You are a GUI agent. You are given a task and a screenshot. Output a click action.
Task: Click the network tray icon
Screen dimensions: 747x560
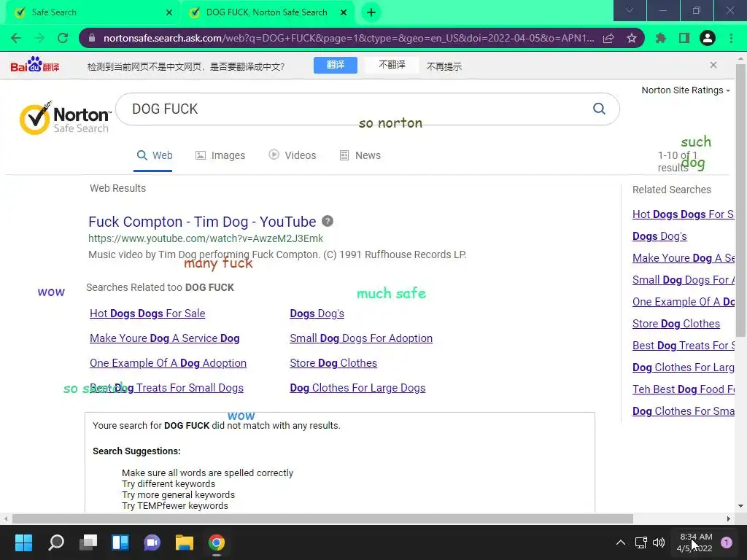tap(640, 542)
